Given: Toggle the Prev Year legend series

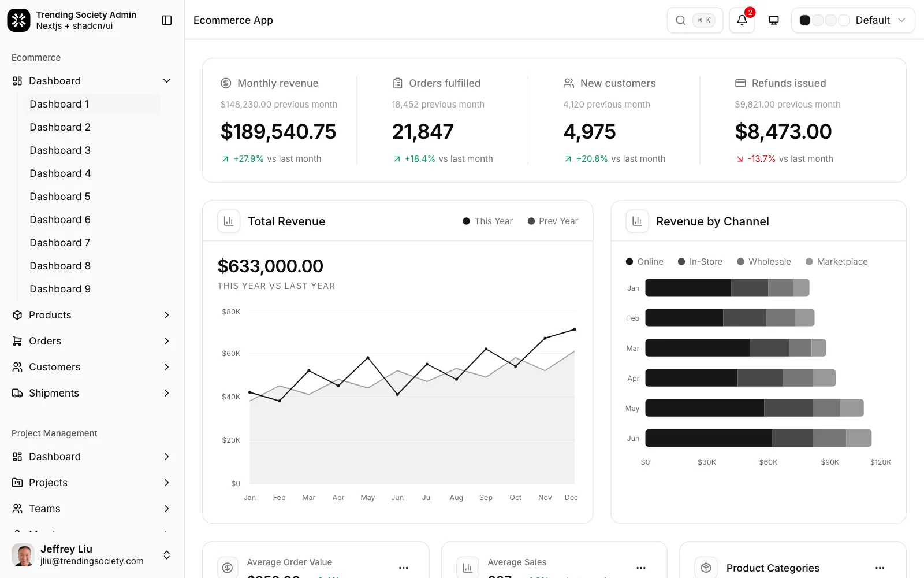Looking at the screenshot, I should tap(553, 221).
